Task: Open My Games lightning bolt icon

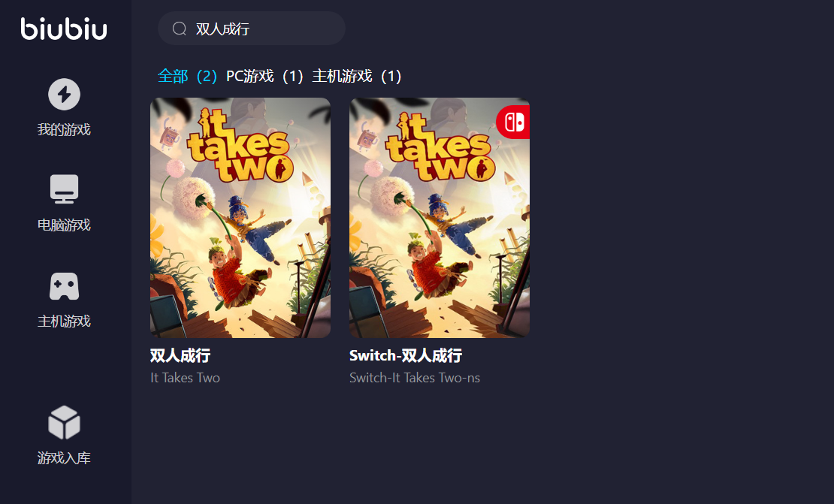Action: 65,94
